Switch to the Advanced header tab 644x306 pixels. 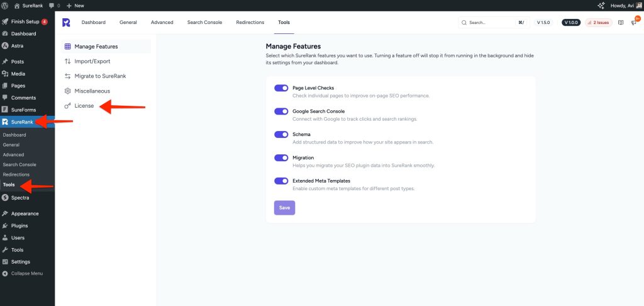pyautogui.click(x=162, y=22)
